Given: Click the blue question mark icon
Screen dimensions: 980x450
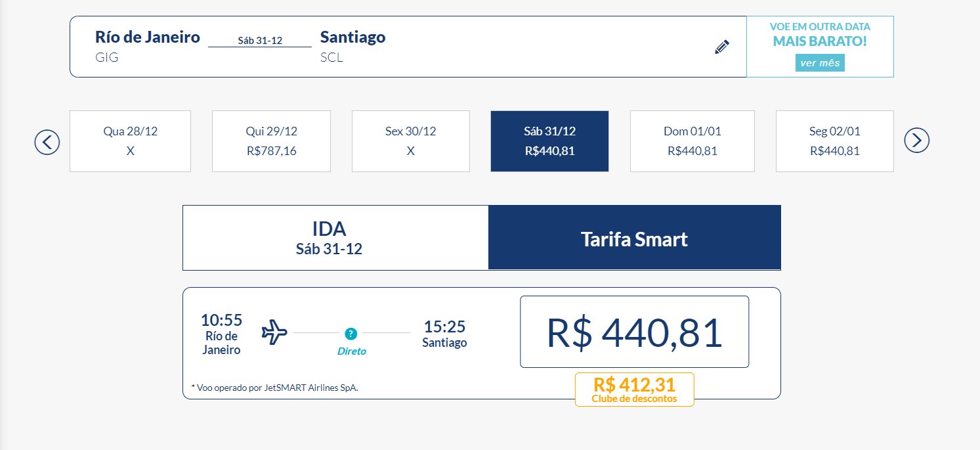Looking at the screenshot, I should click(x=351, y=334).
